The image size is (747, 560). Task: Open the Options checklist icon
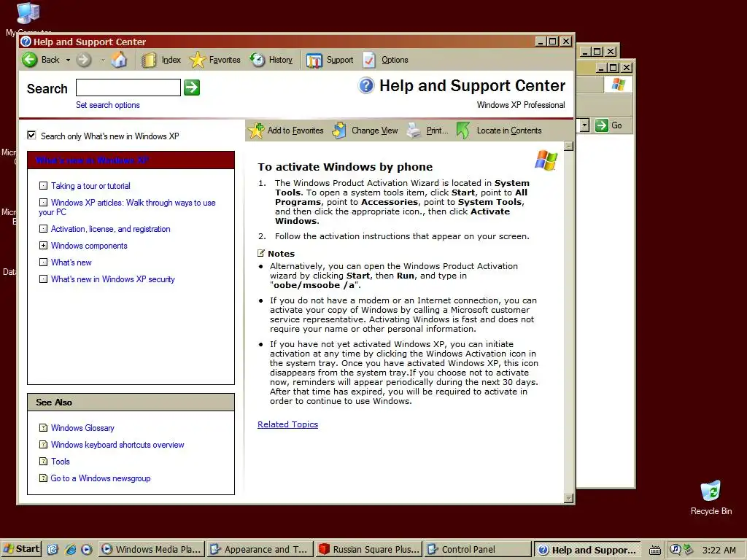click(x=369, y=60)
